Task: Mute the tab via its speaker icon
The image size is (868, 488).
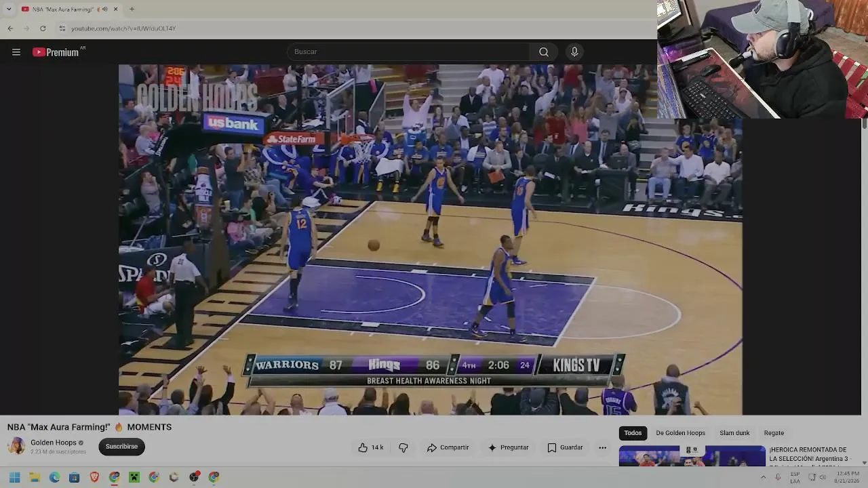Action: coord(104,9)
